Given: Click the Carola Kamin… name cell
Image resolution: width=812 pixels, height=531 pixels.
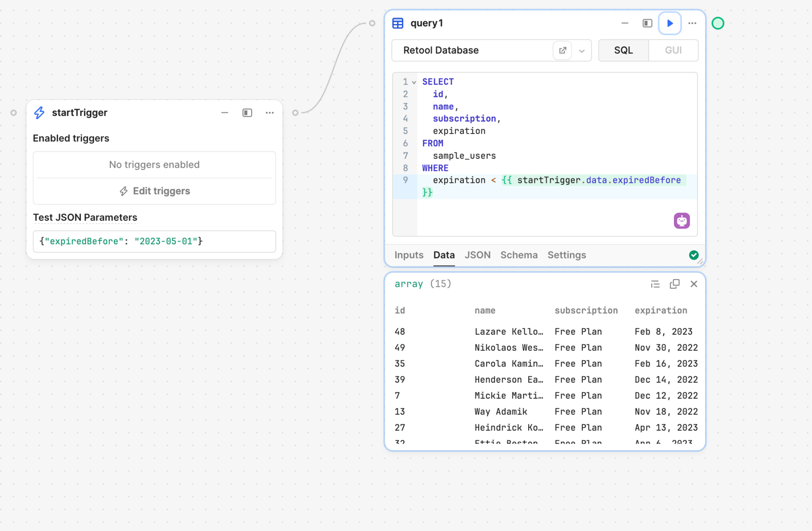Looking at the screenshot, I should (509, 364).
